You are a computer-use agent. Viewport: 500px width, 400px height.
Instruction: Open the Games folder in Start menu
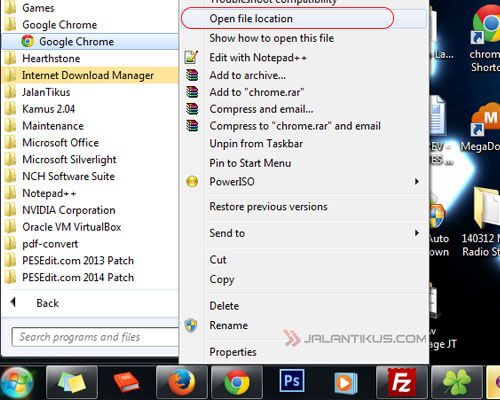(38, 8)
